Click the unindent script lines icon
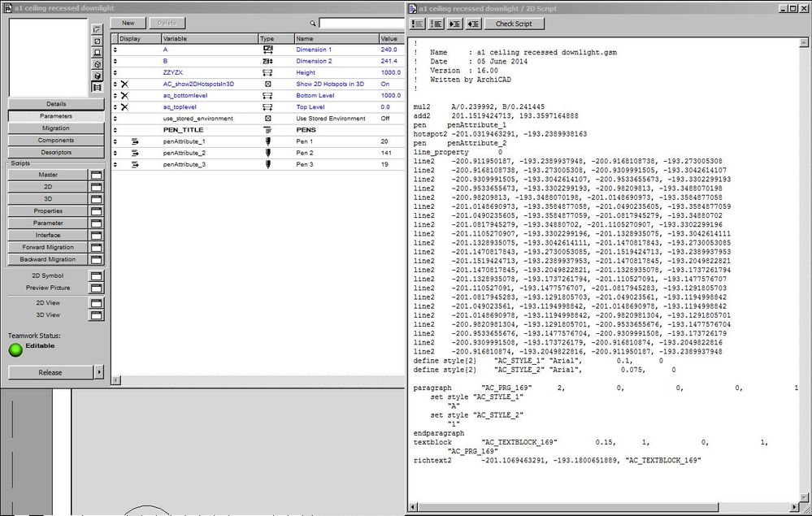Screen dimensions: 812x516 click(473, 24)
